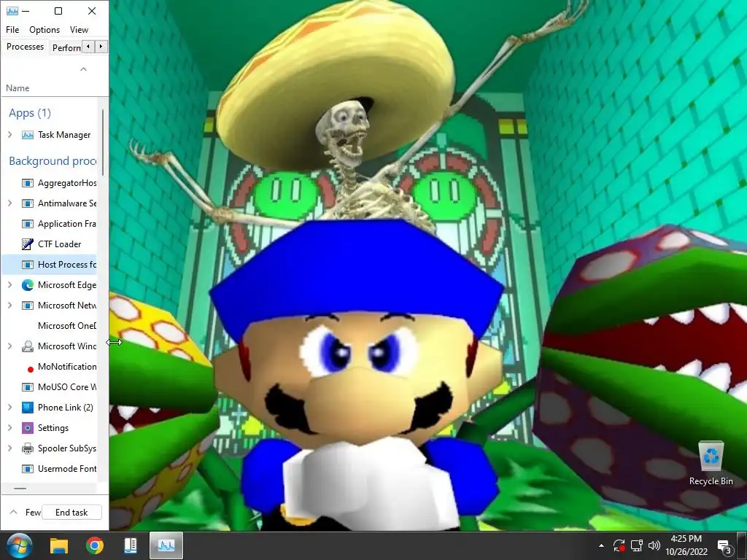The image size is (747, 560).
Task: Open the Options menu
Action: point(44,29)
